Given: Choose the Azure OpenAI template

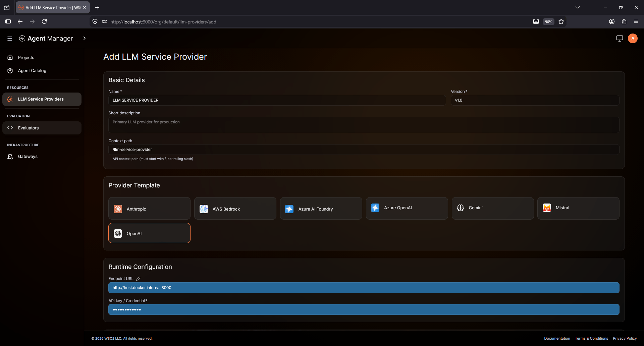Looking at the screenshot, I should tap(407, 209).
